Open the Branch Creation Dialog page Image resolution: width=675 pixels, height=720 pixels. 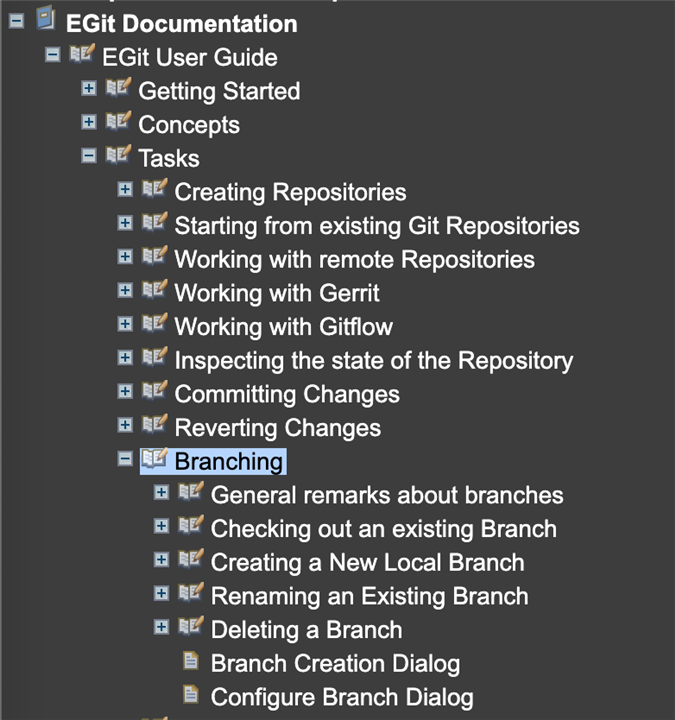tap(335, 664)
